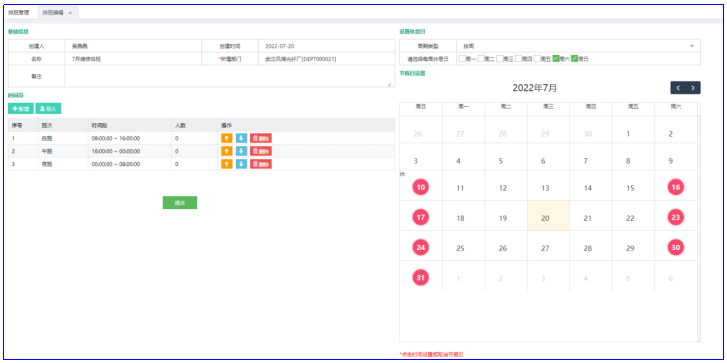Delete the 午班 shift row
Screen dimensions: 727x363
261,151
